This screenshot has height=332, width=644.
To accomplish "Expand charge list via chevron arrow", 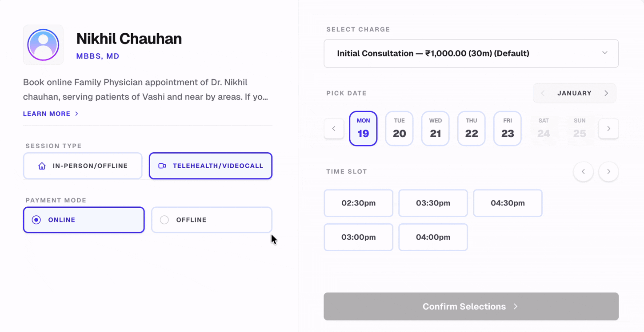I will pyautogui.click(x=604, y=53).
